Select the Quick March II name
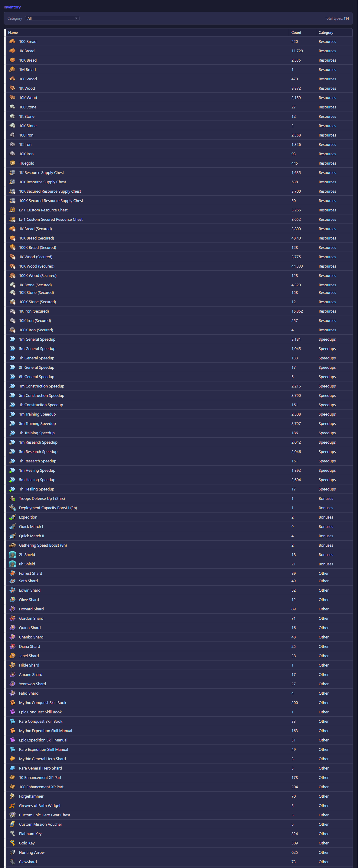Viewport: 358px width, 868px height. pos(31,536)
